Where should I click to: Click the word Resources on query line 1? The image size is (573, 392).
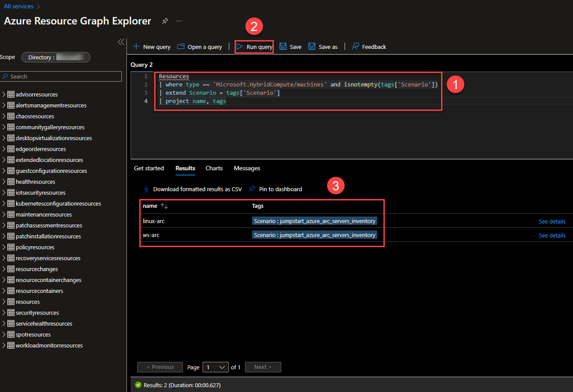[174, 76]
